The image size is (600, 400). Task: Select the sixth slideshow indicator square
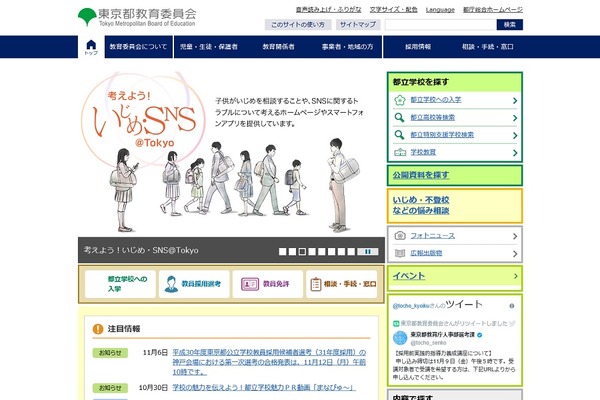pos(332,251)
